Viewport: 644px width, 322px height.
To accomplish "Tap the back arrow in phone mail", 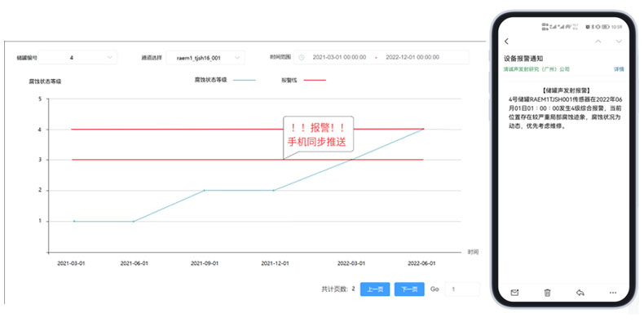I will tap(506, 41).
